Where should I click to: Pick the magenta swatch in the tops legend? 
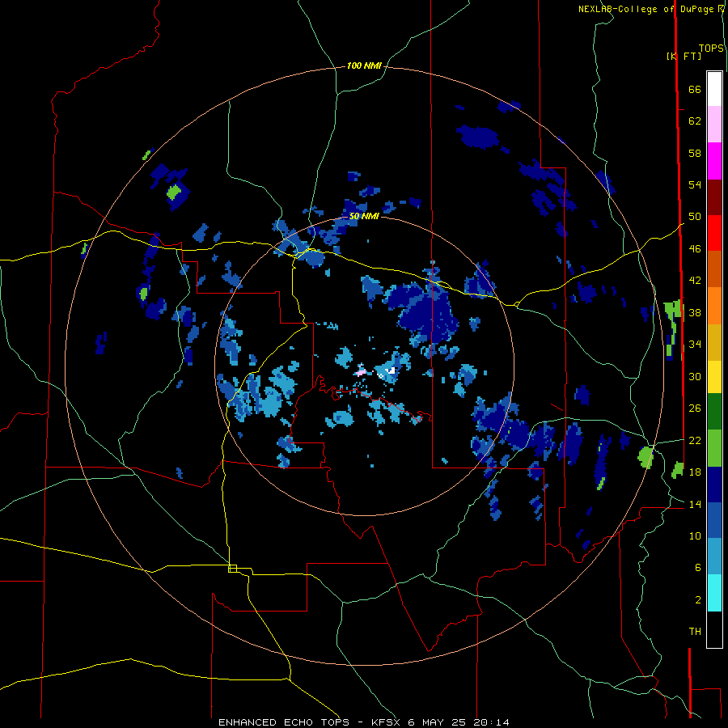(714, 161)
